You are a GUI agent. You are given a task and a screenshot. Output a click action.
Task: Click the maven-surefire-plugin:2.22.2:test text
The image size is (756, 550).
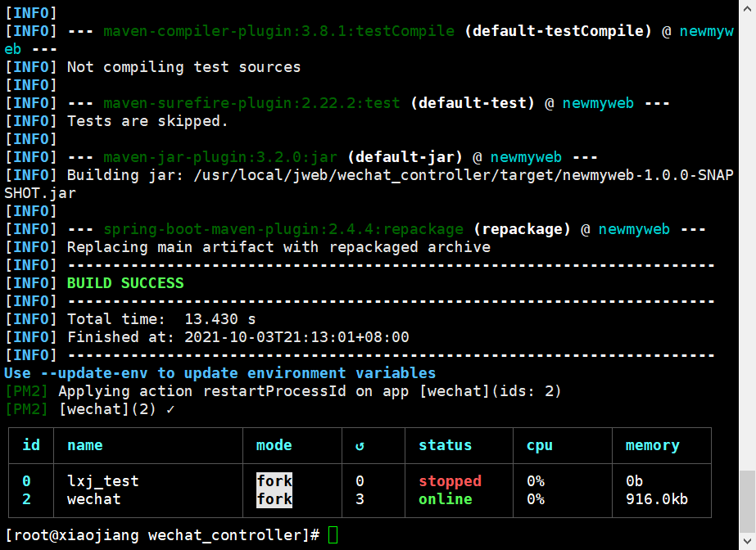[x=251, y=103]
